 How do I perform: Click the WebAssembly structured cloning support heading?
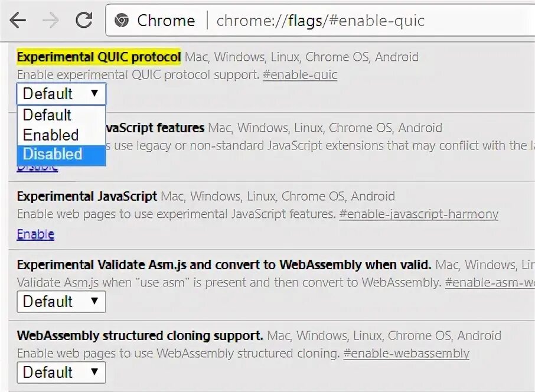pos(140,336)
